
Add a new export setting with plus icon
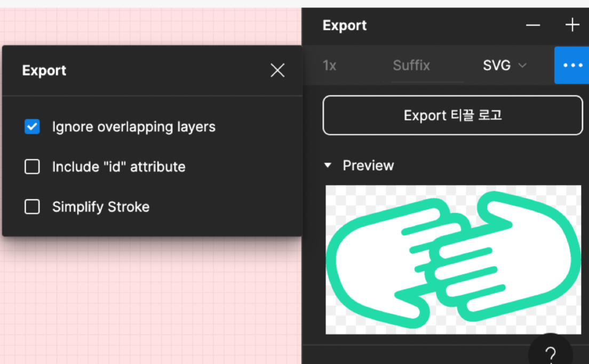[x=572, y=25]
